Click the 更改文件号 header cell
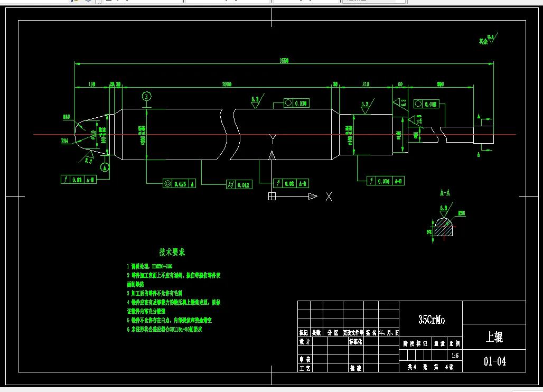This screenshot has width=543, height=392. tap(353, 332)
